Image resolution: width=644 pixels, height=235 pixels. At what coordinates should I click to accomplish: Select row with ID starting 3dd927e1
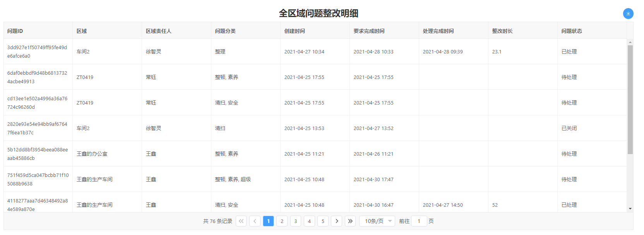(x=37, y=51)
